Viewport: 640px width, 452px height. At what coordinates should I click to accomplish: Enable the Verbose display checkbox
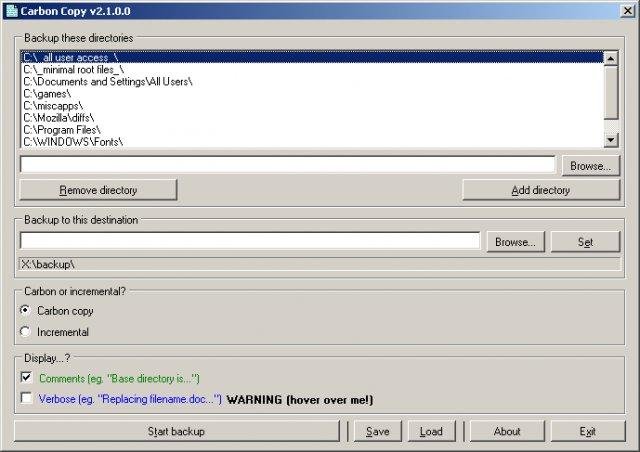pyautogui.click(x=27, y=398)
